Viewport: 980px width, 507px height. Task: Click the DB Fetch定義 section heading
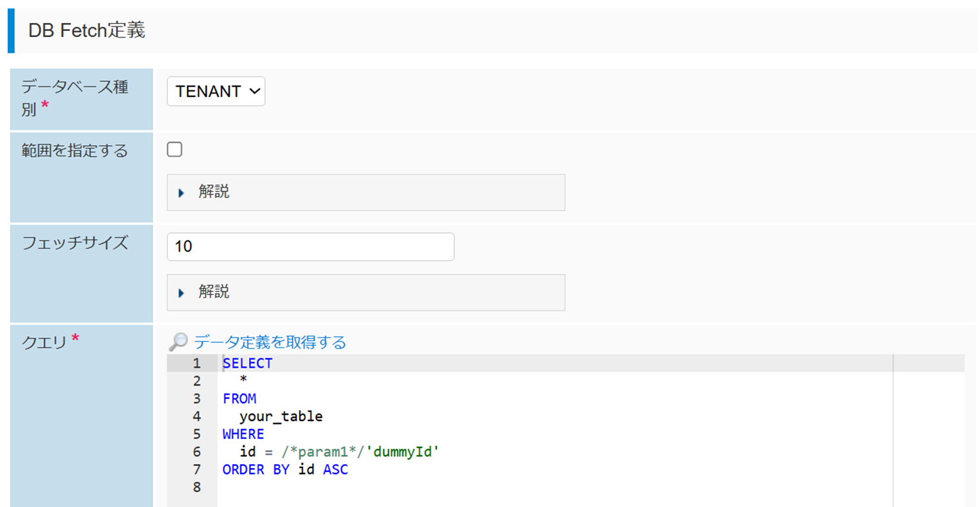click(87, 30)
